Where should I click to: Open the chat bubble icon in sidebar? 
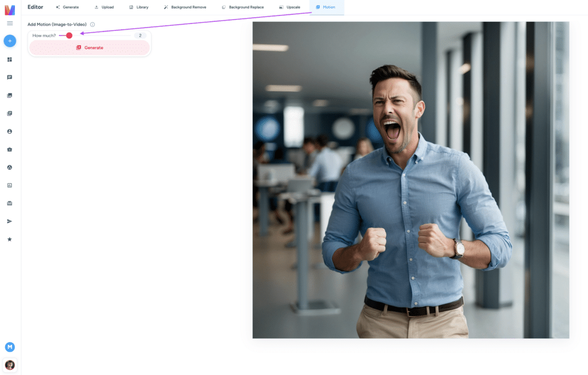(x=10, y=78)
